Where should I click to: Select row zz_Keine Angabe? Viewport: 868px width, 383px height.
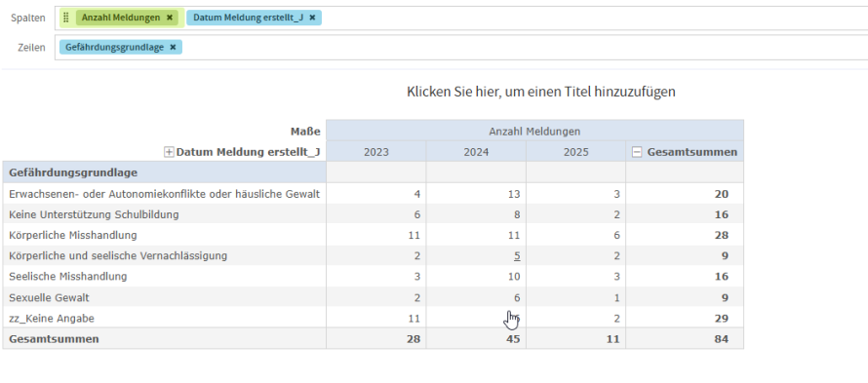[x=165, y=319]
